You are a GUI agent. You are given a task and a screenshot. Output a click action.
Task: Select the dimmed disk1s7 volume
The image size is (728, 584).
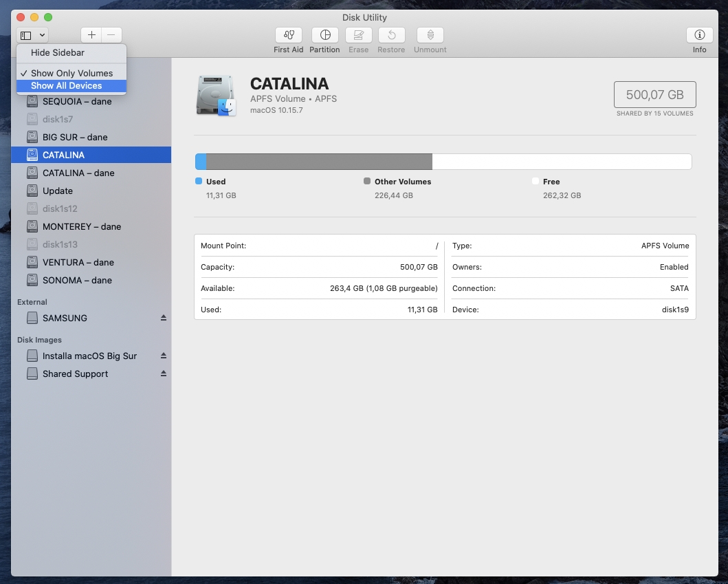[91, 120]
